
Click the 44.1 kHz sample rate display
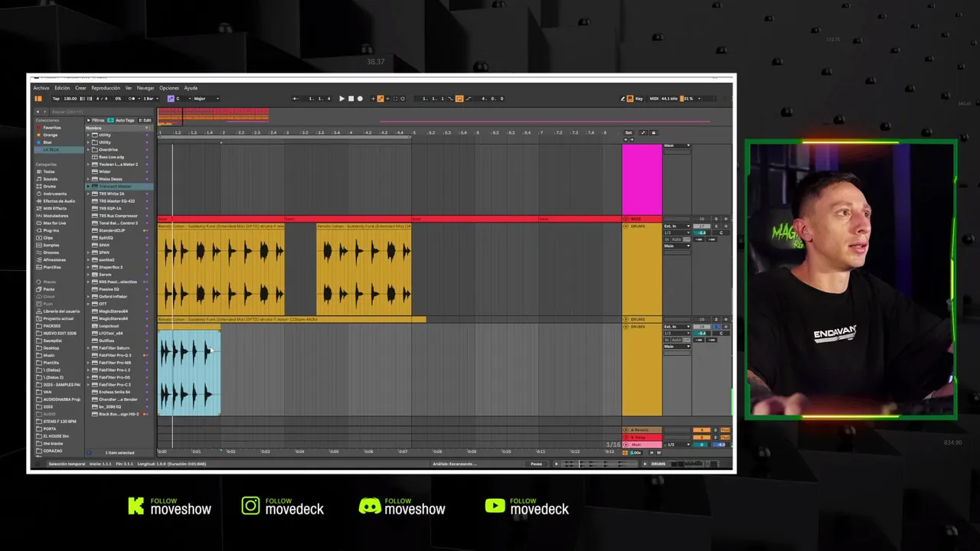point(670,99)
